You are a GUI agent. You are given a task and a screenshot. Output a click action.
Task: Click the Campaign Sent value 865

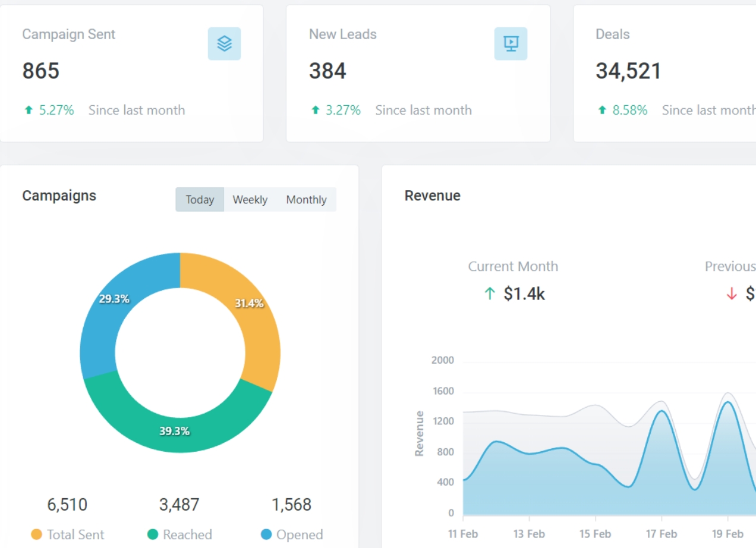tap(41, 71)
